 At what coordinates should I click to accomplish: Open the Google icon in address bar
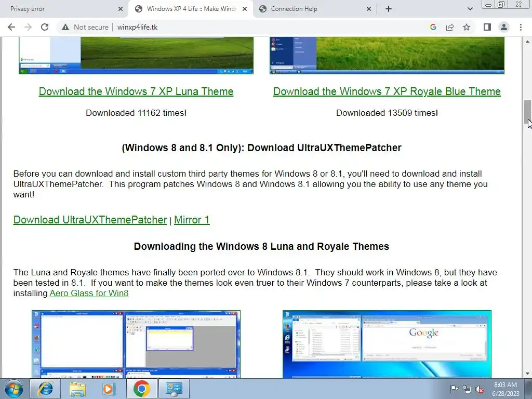(433, 27)
